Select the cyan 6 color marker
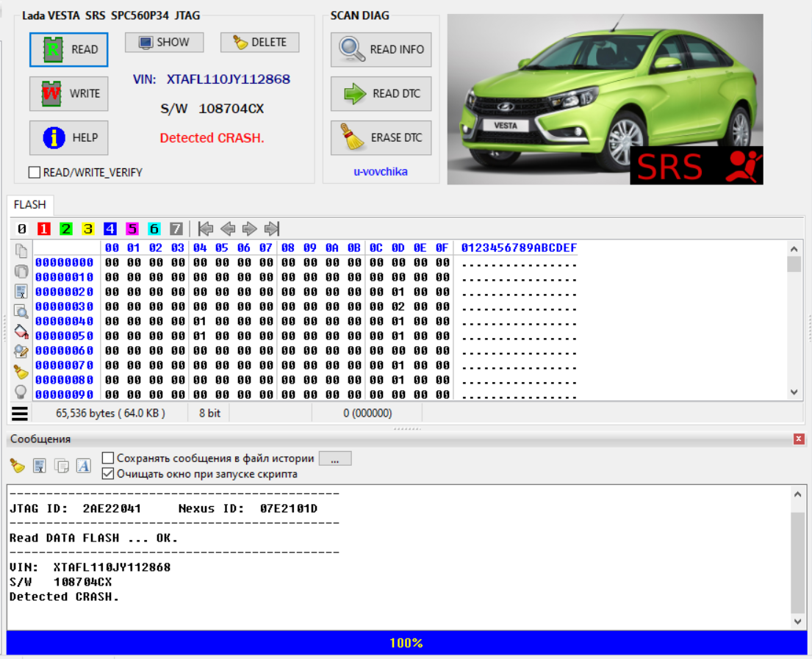This screenshot has width=812, height=659. coord(154,228)
